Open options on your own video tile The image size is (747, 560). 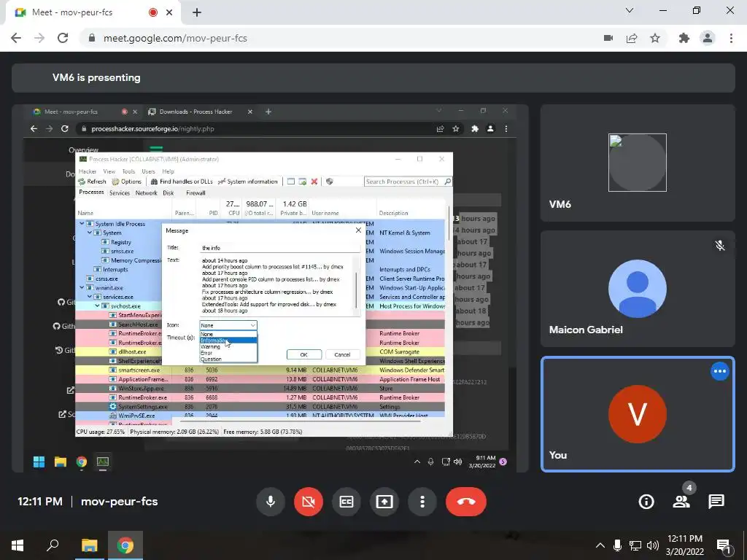720,371
